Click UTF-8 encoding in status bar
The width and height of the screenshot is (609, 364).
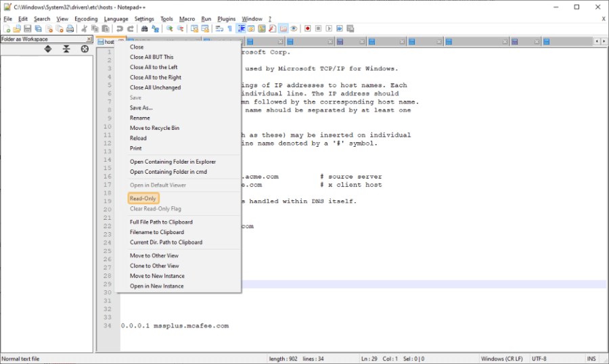click(x=539, y=359)
